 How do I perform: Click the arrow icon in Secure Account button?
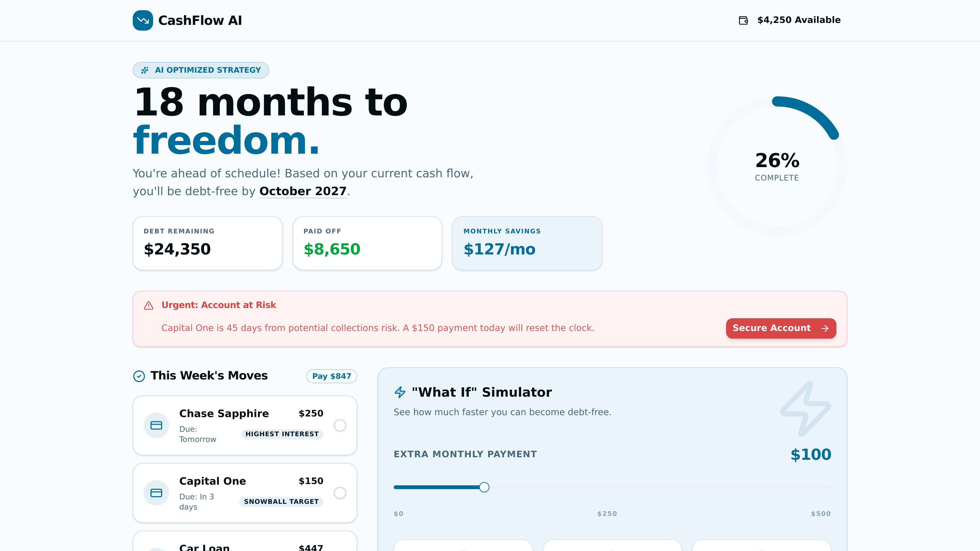point(825,328)
